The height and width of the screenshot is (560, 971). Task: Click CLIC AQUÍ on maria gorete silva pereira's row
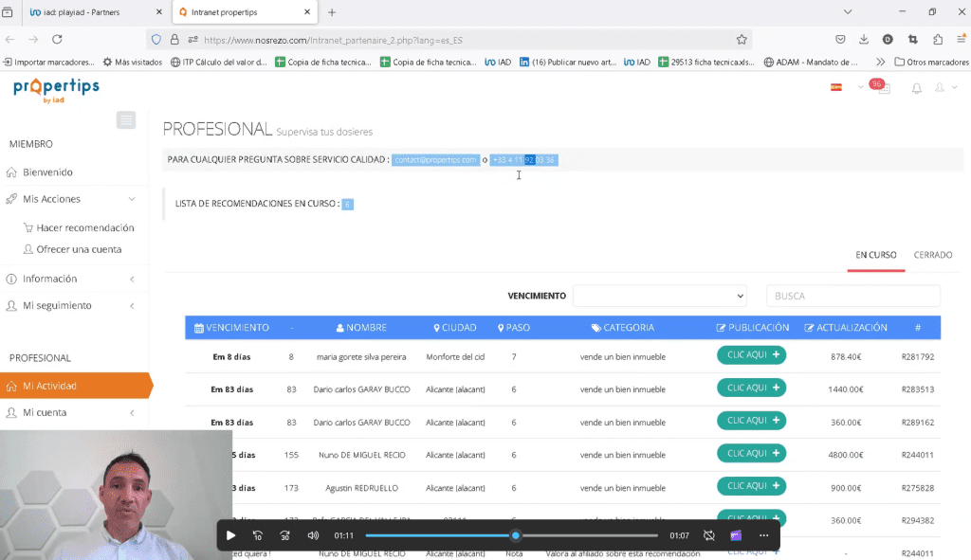(x=751, y=354)
